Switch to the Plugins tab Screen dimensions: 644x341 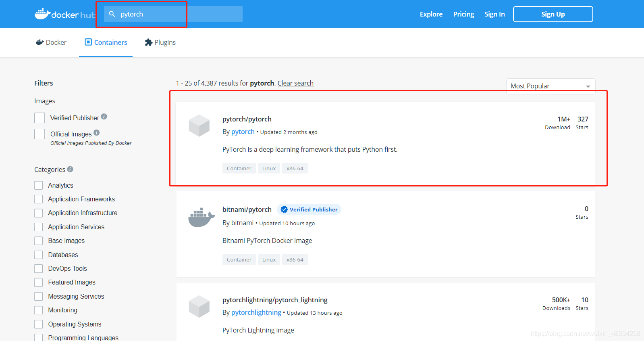[x=160, y=42]
